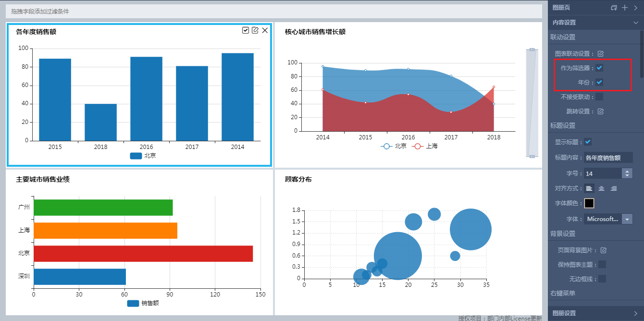Click the 标题内容 input field
The height and width of the screenshot is (321, 644).
pyautogui.click(x=608, y=158)
